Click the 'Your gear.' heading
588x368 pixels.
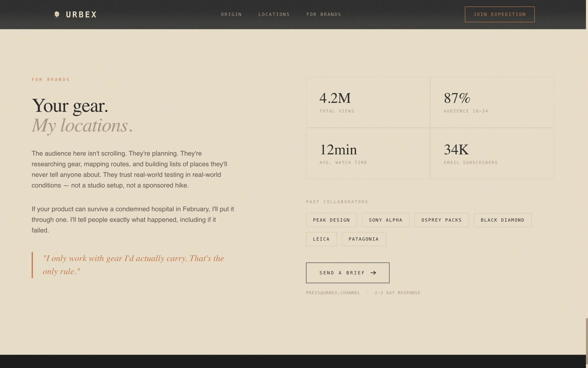click(70, 106)
